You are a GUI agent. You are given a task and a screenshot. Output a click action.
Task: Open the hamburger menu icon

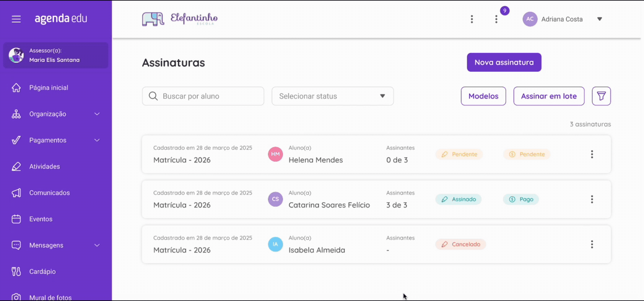(16, 19)
